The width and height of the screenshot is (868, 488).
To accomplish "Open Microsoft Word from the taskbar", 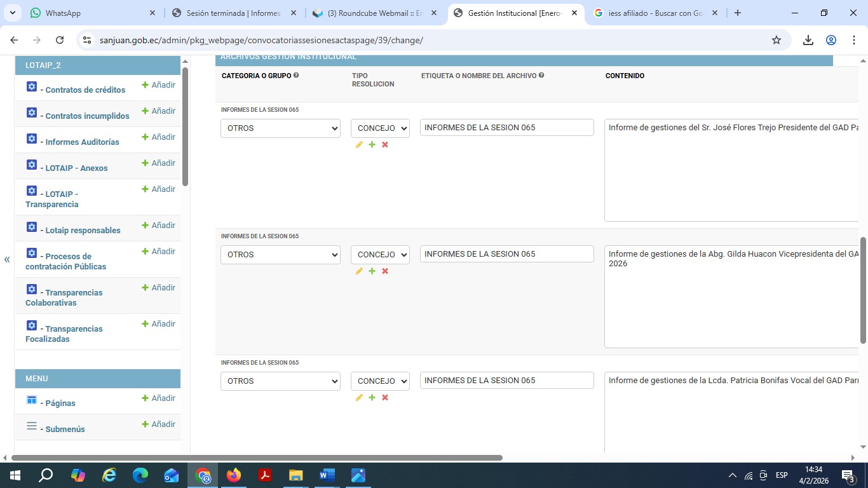I will 327,475.
